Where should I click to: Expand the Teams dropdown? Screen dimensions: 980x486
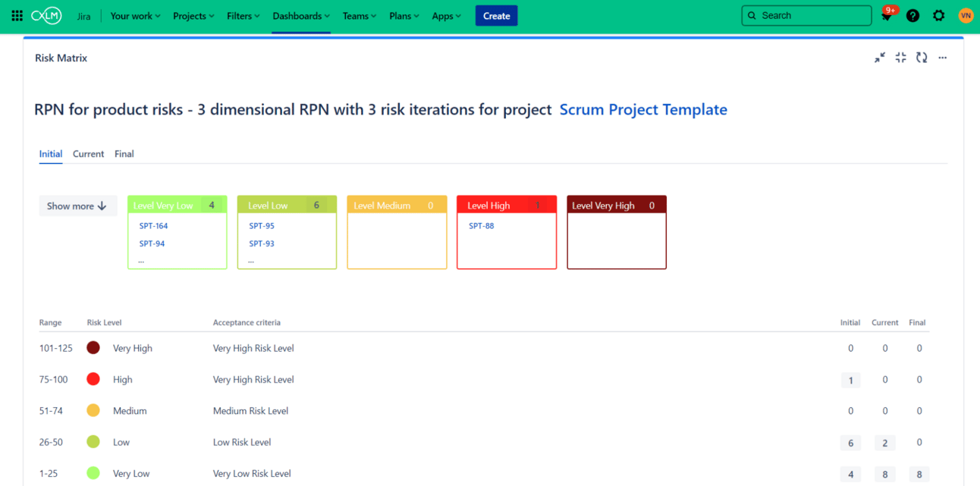pos(360,16)
